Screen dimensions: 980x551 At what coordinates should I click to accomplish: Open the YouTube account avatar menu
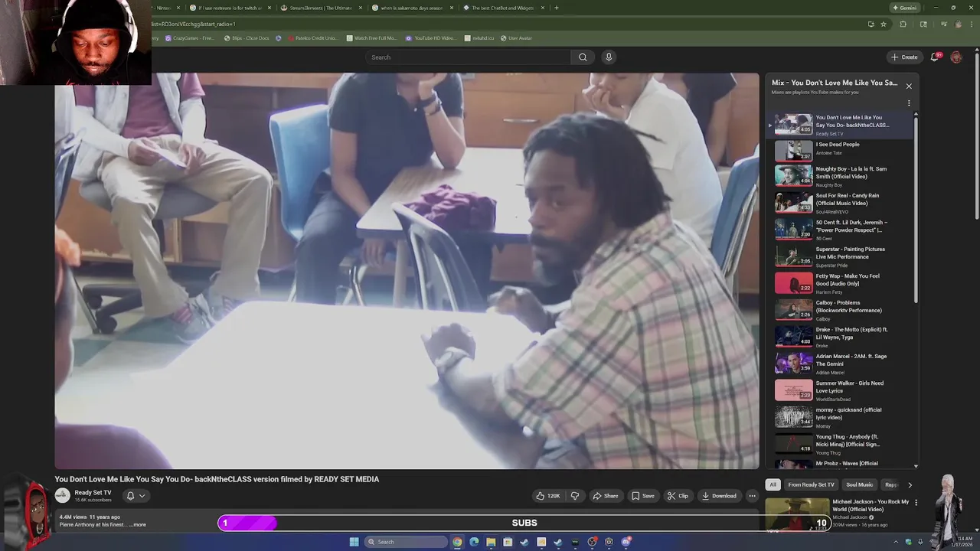click(x=955, y=57)
